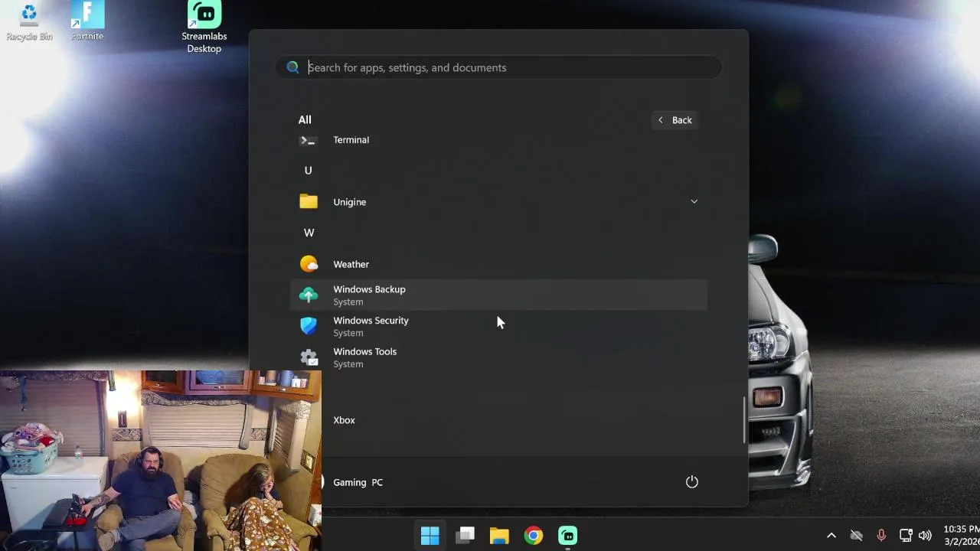Click the power button icon
The width and height of the screenshot is (980, 551).
click(691, 482)
